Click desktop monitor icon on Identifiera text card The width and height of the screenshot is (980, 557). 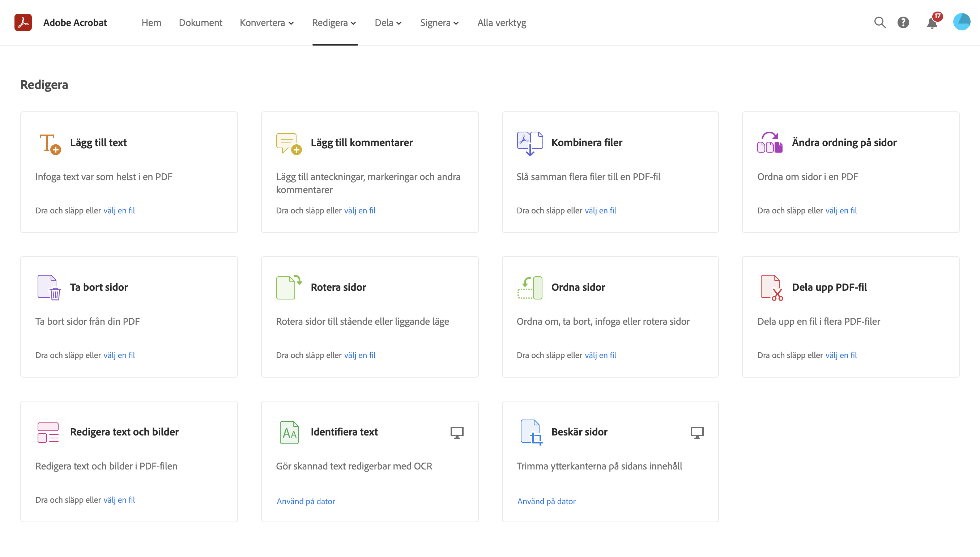(457, 433)
